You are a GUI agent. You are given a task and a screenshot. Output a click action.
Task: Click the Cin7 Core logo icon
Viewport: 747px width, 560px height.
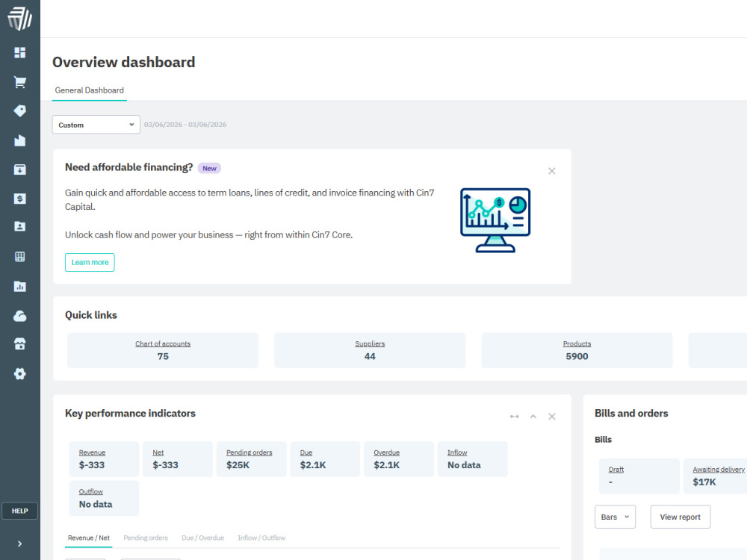click(19, 19)
